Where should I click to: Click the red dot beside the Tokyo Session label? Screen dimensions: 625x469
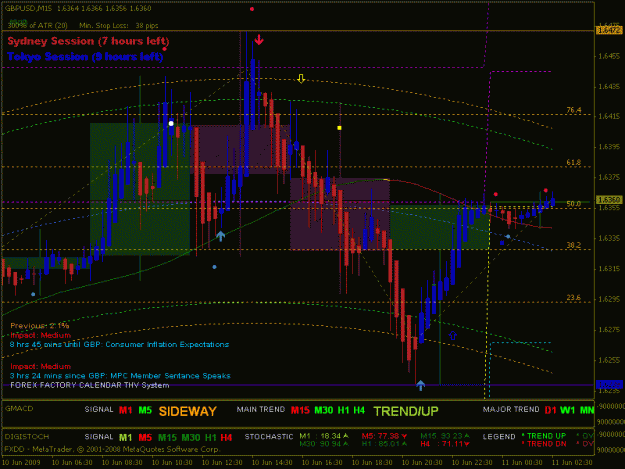tap(164, 49)
